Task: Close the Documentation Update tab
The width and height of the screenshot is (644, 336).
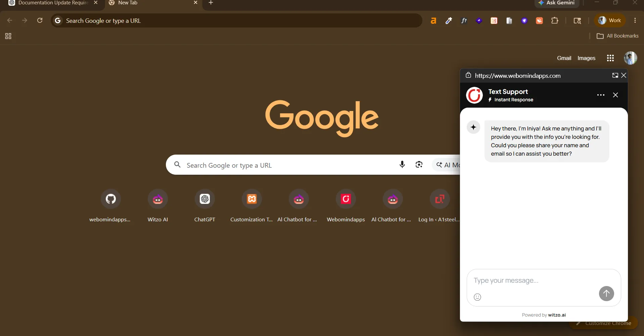Action: (x=96, y=3)
